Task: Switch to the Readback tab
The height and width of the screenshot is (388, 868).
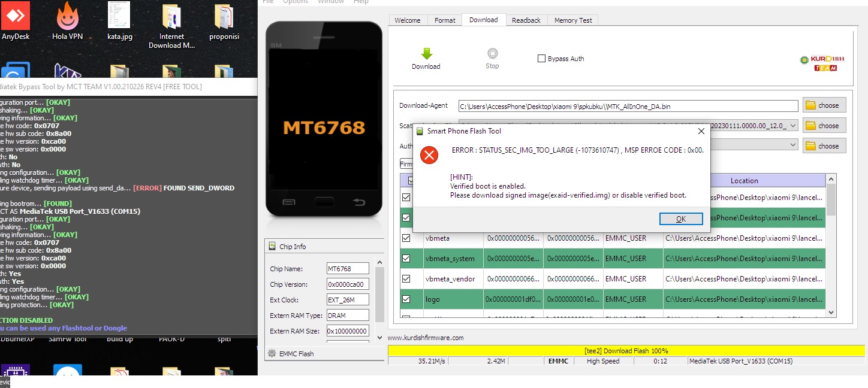Action: pos(526,20)
